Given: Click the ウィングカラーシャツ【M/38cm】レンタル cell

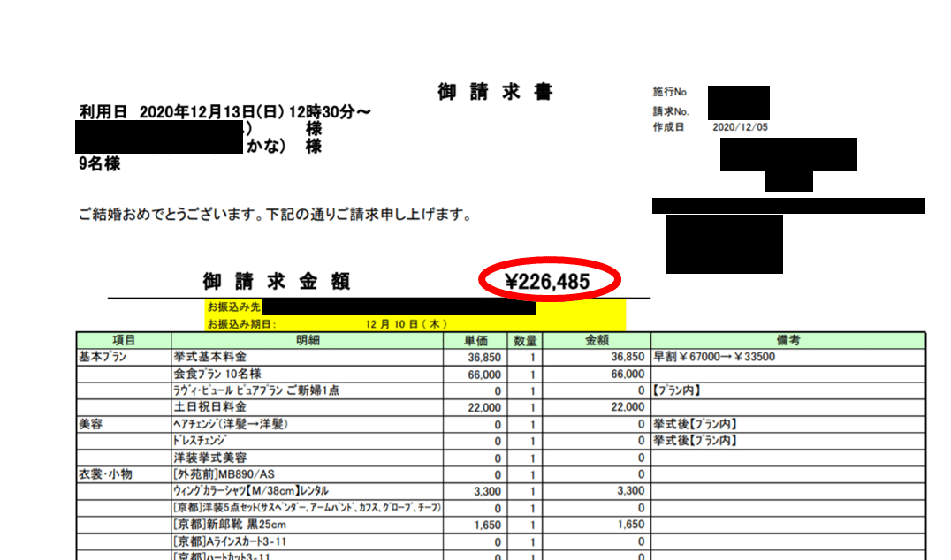Looking at the screenshot, I should tap(308, 491).
